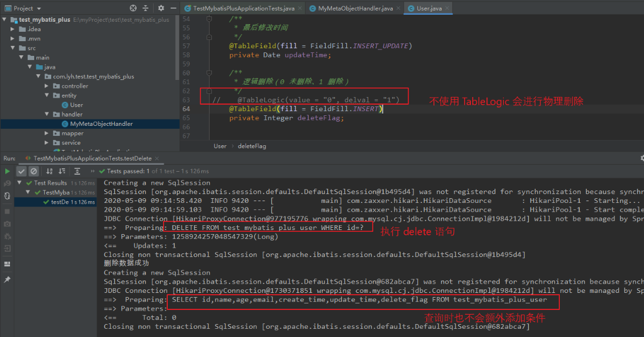Screen dimensions: 644x337
Task: Click expand all tests icon
Action: tap(77, 171)
